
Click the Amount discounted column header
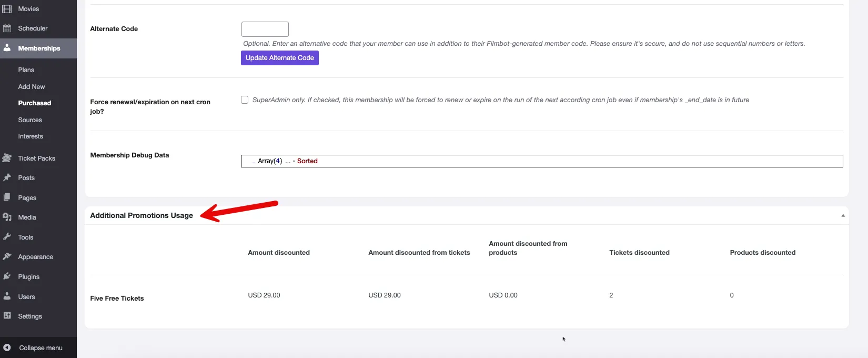click(279, 253)
